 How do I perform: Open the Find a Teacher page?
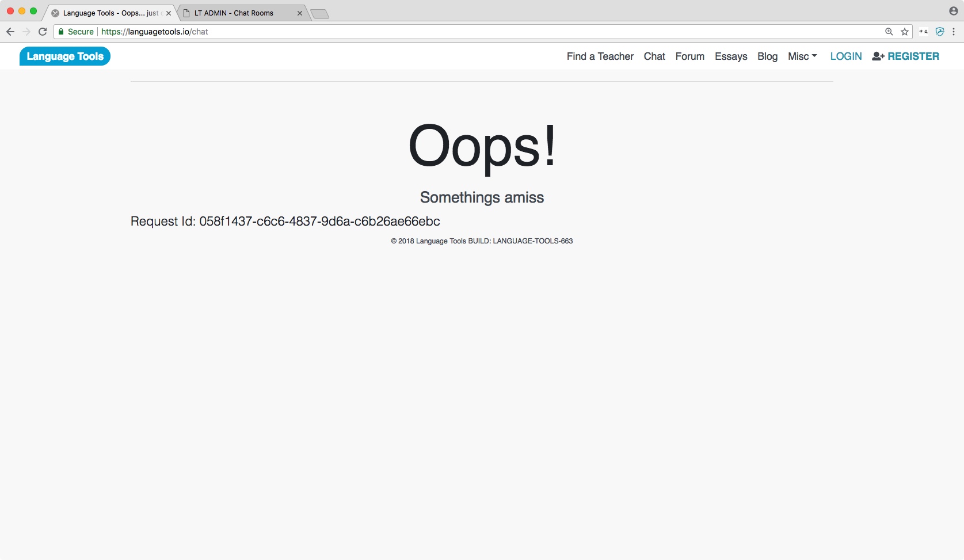600,56
